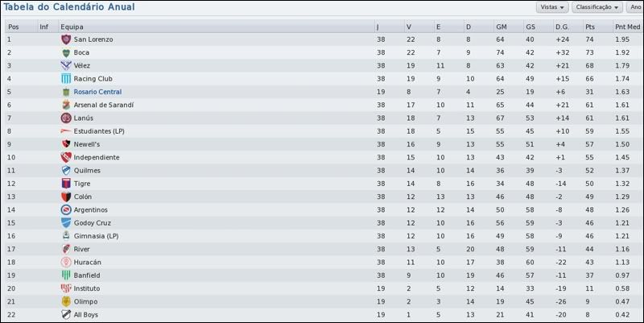Click the River club badge
The height and width of the screenshot is (323, 644).
click(x=66, y=249)
